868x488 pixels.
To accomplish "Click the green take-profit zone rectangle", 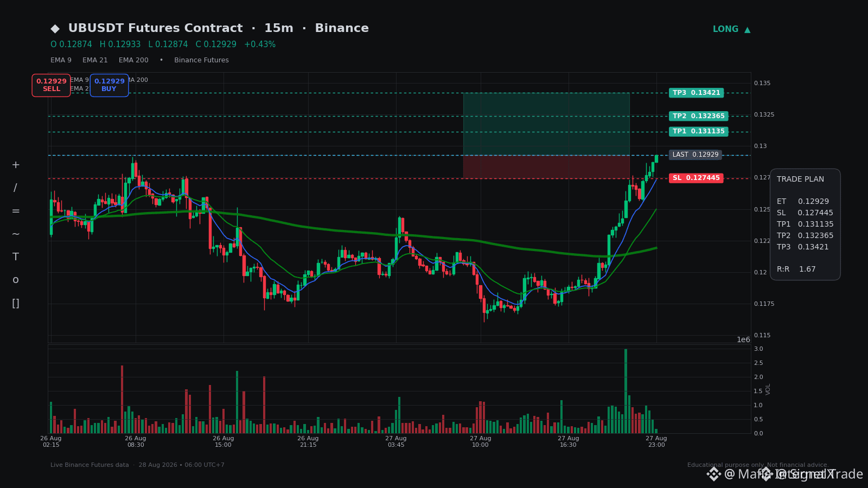I will tap(546, 124).
